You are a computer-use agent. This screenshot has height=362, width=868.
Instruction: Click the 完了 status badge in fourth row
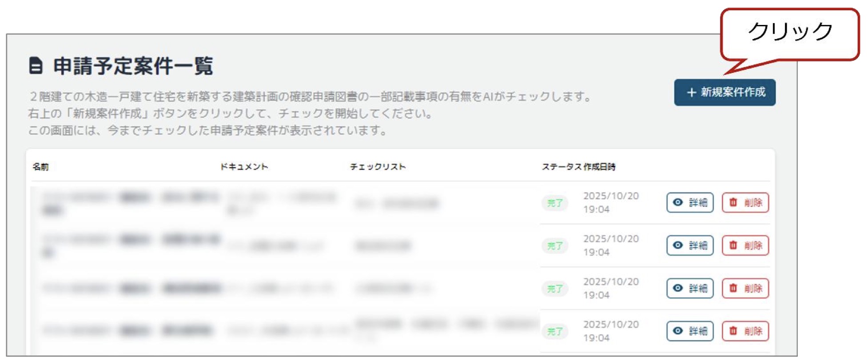click(555, 331)
